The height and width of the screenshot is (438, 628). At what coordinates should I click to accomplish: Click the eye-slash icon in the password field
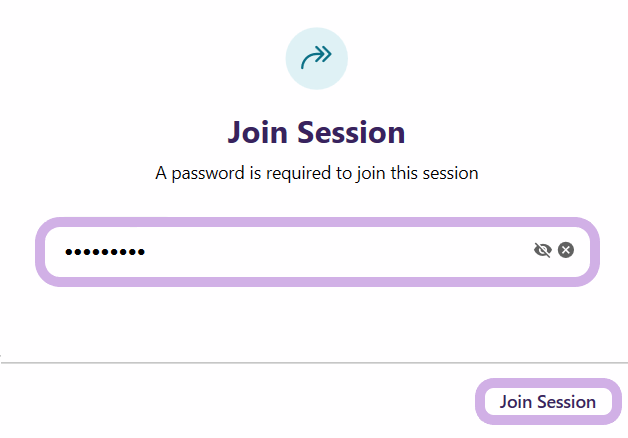[543, 250]
